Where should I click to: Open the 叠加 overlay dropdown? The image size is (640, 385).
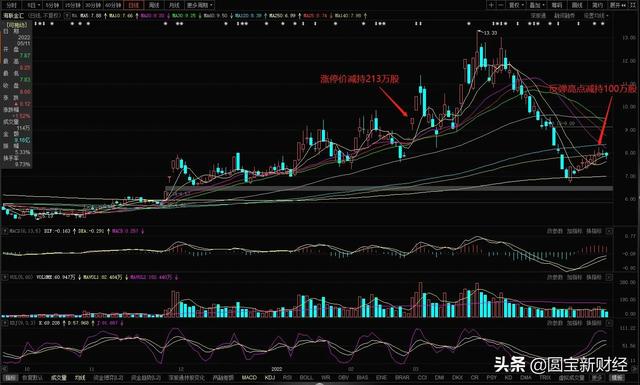click(536, 5)
